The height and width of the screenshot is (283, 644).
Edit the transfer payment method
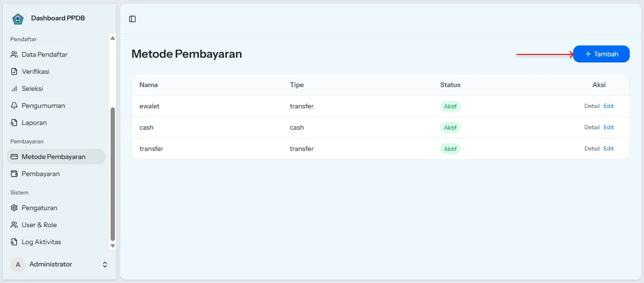pyautogui.click(x=609, y=149)
